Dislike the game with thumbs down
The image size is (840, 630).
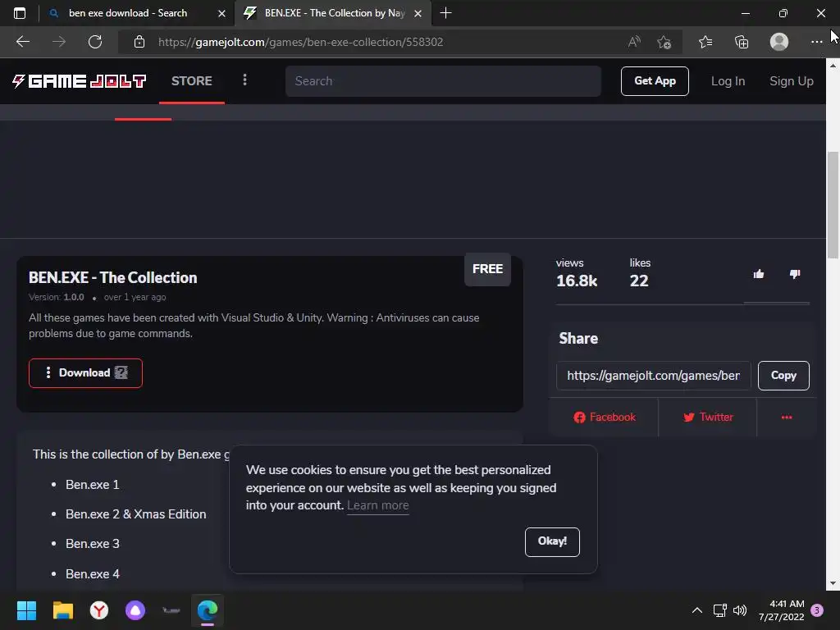[x=795, y=274]
